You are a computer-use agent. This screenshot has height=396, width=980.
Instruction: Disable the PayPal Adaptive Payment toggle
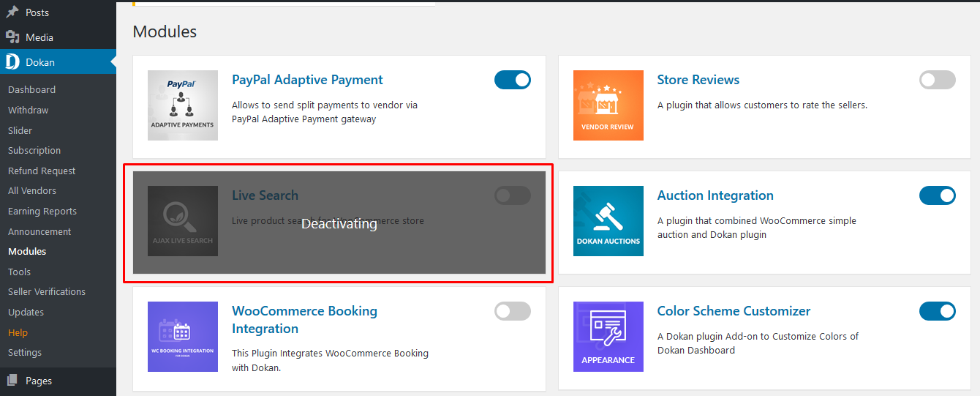(513, 80)
